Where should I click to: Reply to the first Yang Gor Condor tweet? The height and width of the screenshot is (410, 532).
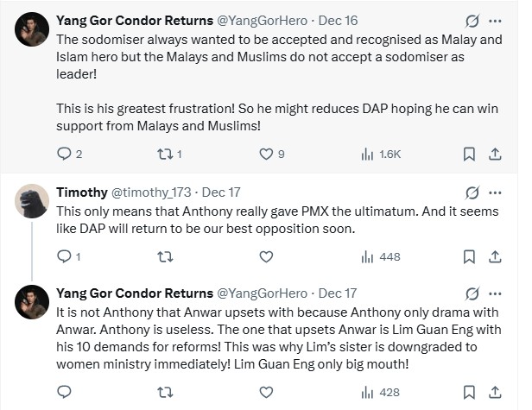(63, 154)
